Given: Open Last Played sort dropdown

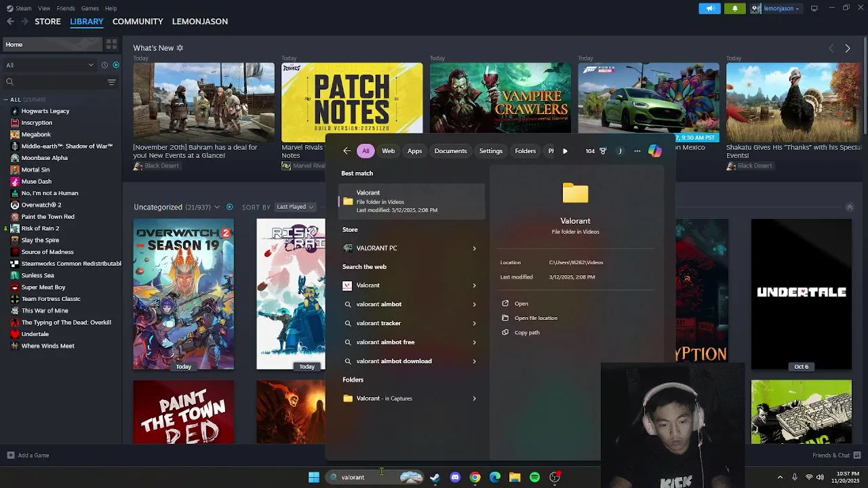Looking at the screenshot, I should (295, 207).
